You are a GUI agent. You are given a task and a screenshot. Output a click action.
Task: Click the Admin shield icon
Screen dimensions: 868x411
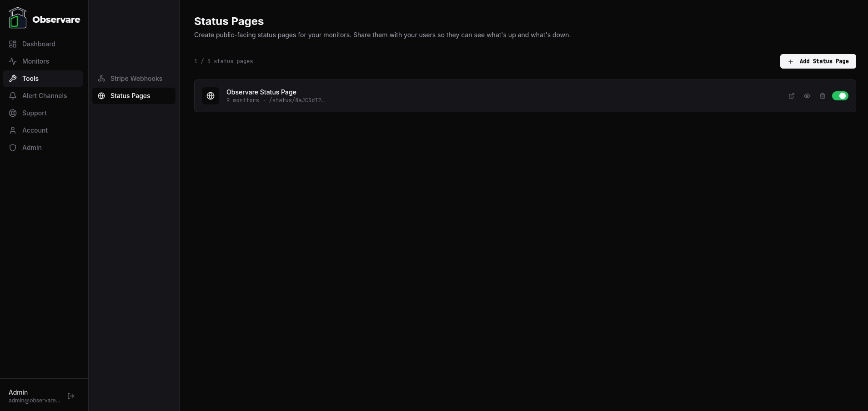click(x=13, y=147)
